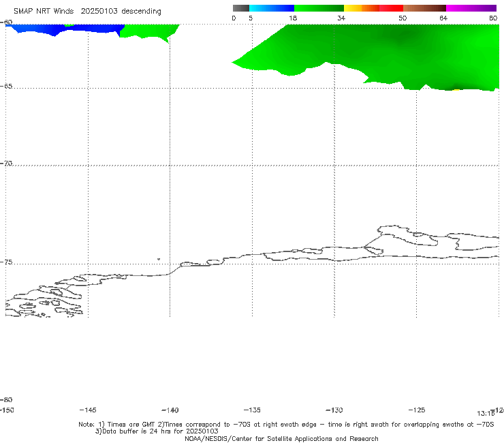Click the title text 'SMAP NRT Winds'

click(x=44, y=11)
